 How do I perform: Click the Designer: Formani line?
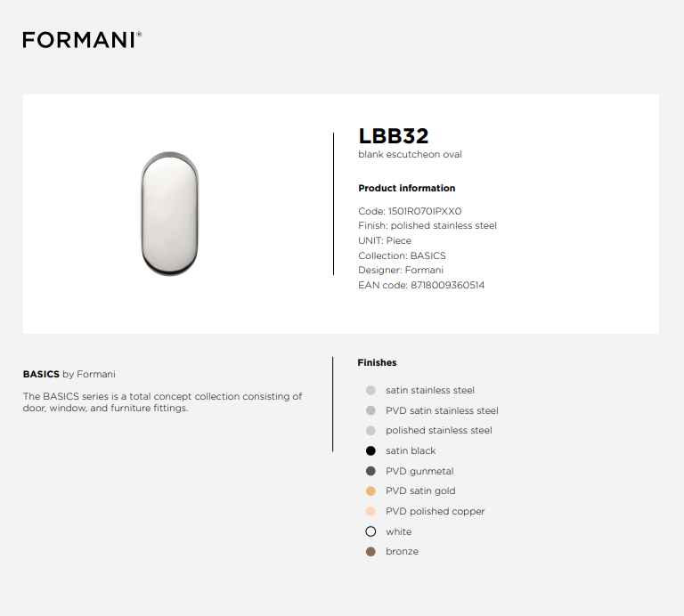click(x=401, y=271)
